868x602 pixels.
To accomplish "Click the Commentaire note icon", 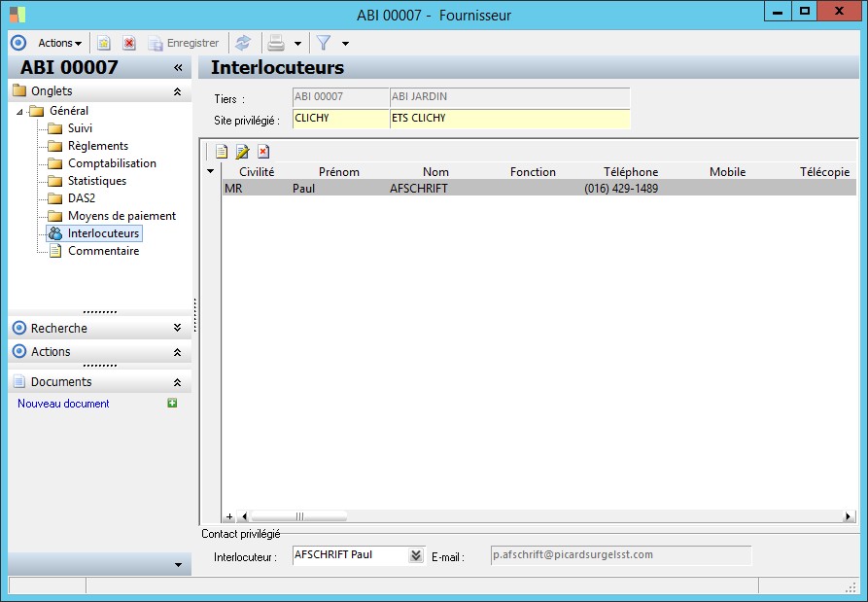I will pyautogui.click(x=55, y=251).
